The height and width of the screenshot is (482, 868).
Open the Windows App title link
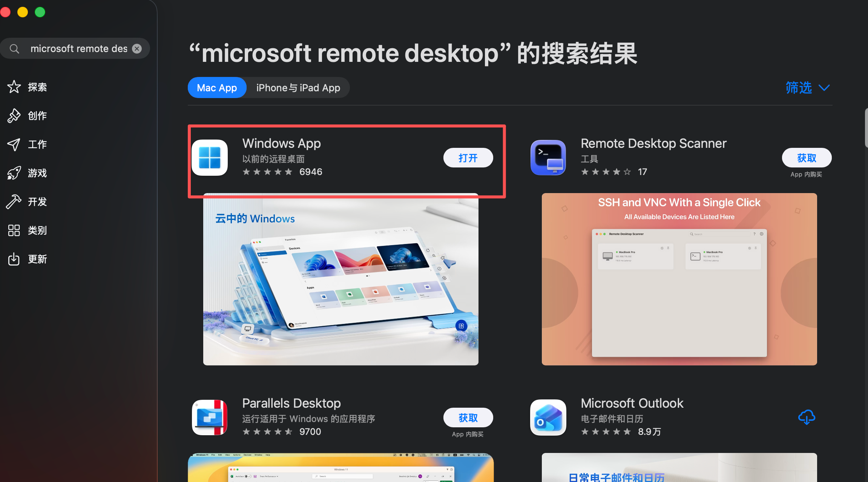pos(281,143)
